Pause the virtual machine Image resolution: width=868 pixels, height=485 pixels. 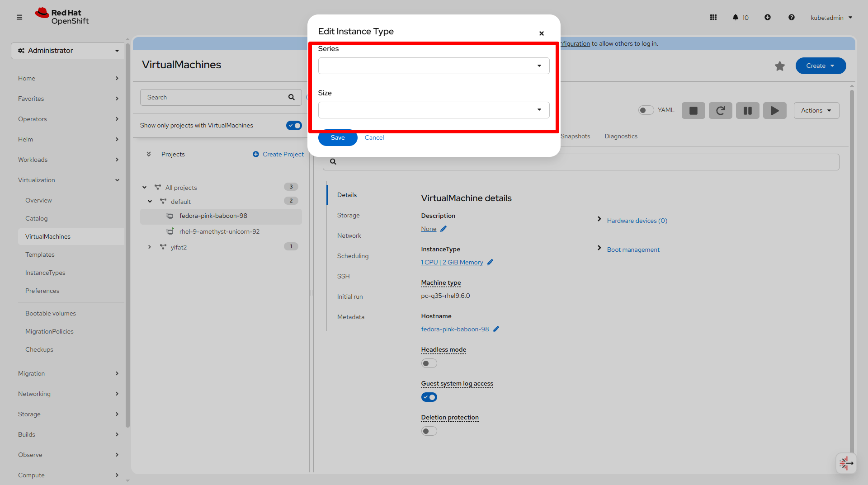pyautogui.click(x=748, y=110)
